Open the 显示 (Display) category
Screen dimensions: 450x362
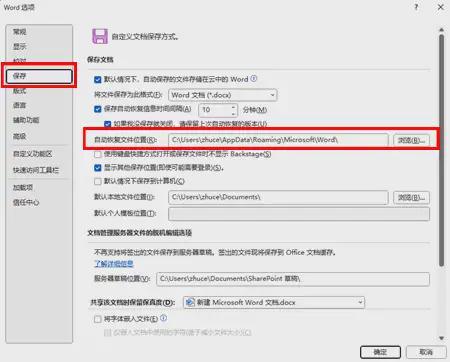point(20,47)
